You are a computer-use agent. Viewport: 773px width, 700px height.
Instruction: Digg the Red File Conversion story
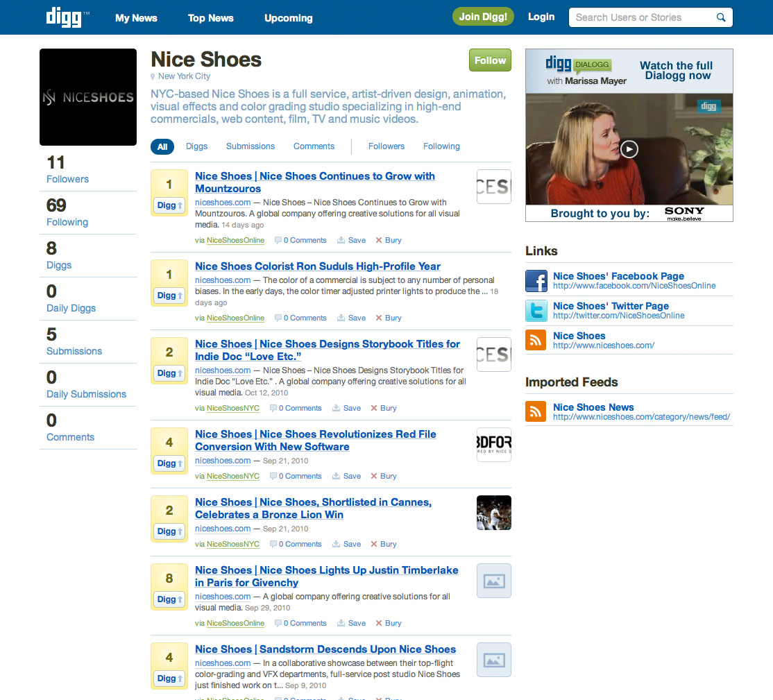click(x=169, y=463)
